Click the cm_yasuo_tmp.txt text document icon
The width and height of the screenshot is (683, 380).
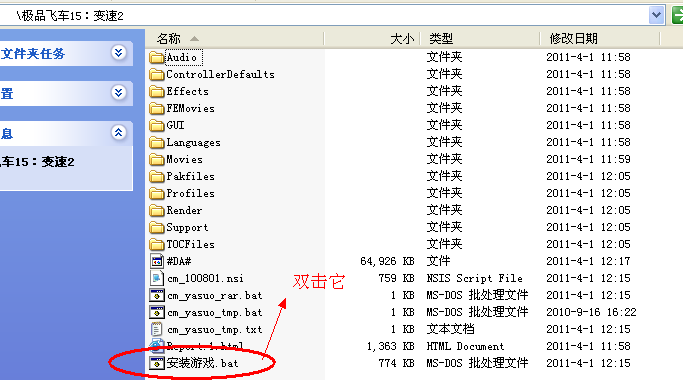coord(156,329)
